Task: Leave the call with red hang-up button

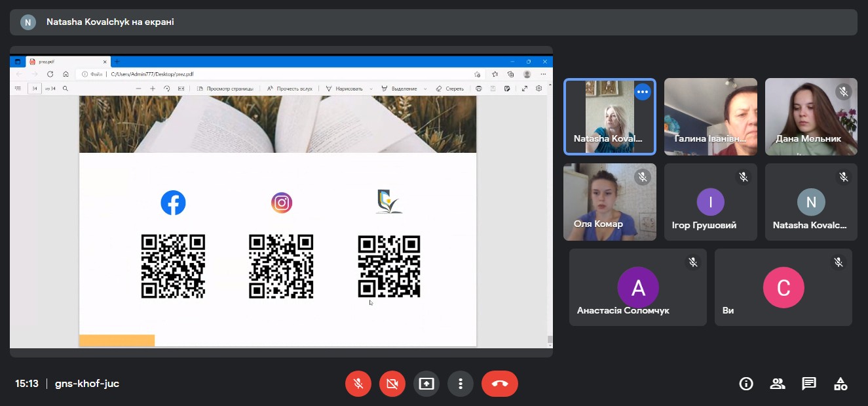Action: tap(500, 384)
